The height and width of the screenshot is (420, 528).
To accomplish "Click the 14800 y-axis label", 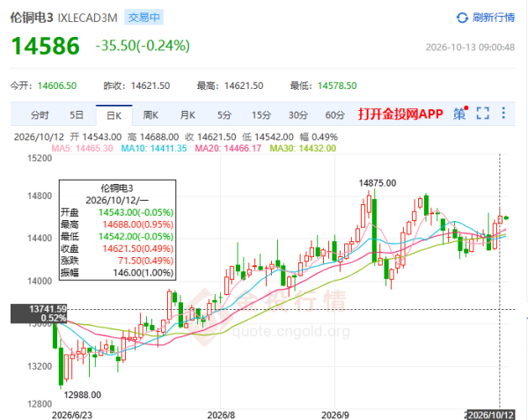I will coord(40,195).
